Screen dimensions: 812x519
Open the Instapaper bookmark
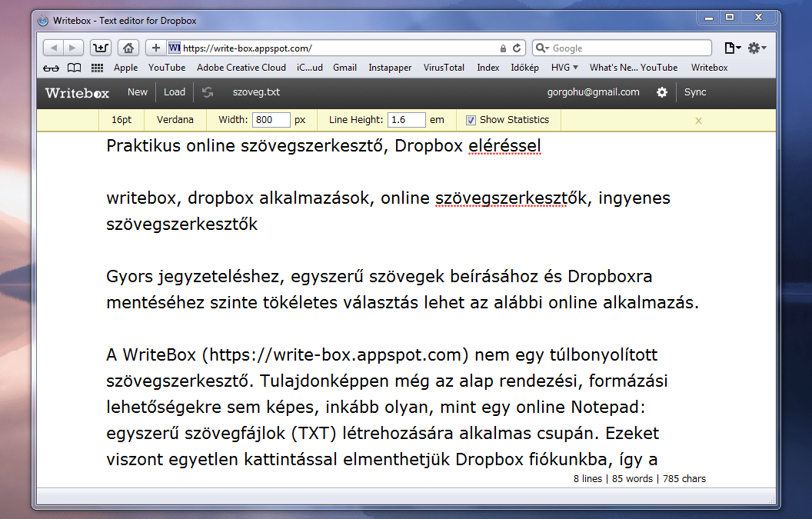pos(390,68)
